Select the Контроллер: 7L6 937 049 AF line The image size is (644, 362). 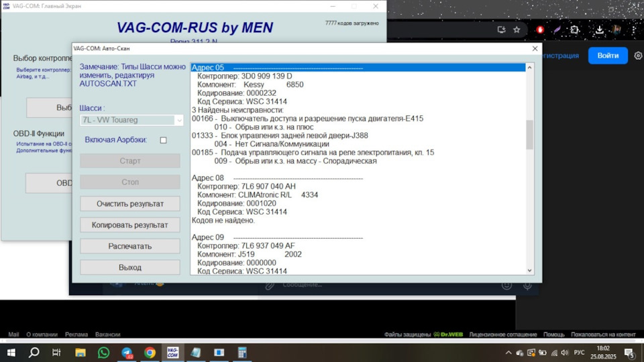(246, 246)
